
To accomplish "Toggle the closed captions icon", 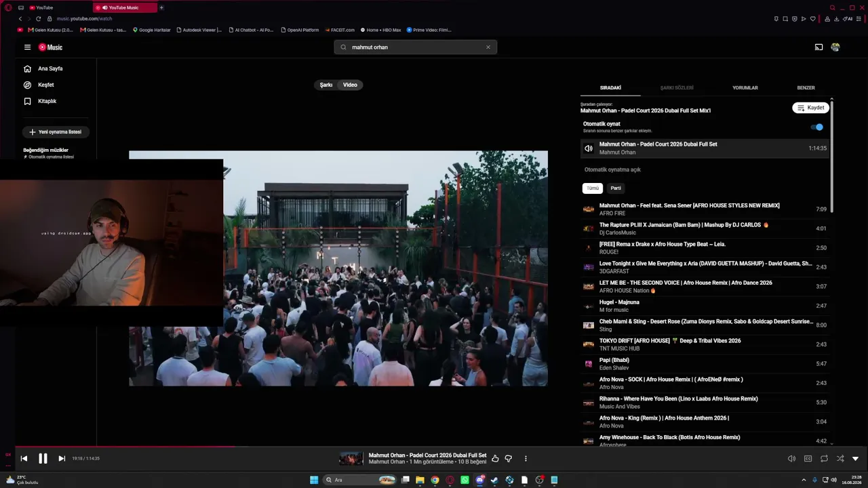I will coord(808,459).
